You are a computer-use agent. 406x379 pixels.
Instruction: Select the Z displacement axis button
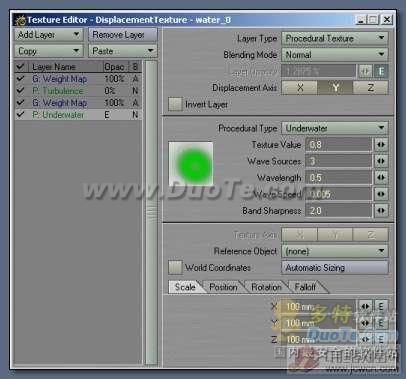coord(370,88)
